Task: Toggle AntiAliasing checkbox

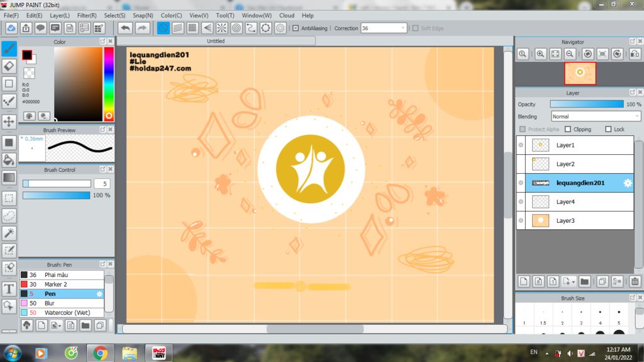Action: 296,28
